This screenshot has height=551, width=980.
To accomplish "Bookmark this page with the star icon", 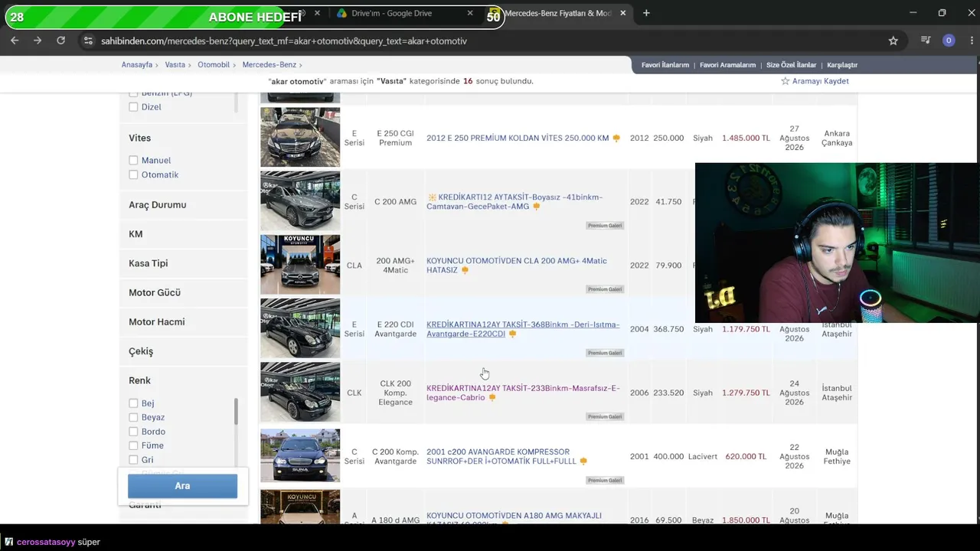I will pyautogui.click(x=893, y=41).
